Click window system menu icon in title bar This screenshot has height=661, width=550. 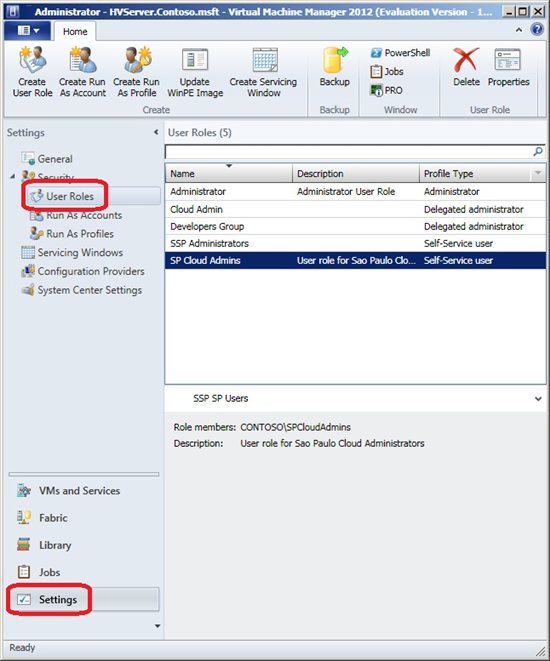[x=13, y=11]
